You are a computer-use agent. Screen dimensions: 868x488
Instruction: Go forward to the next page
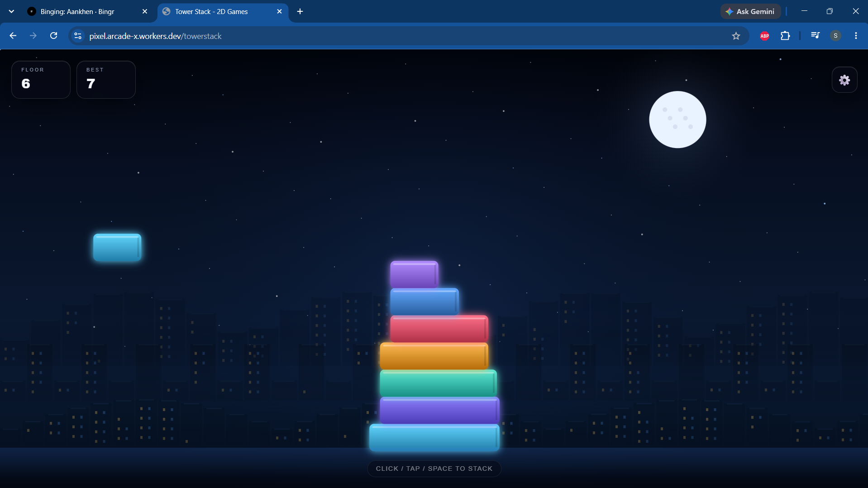33,36
